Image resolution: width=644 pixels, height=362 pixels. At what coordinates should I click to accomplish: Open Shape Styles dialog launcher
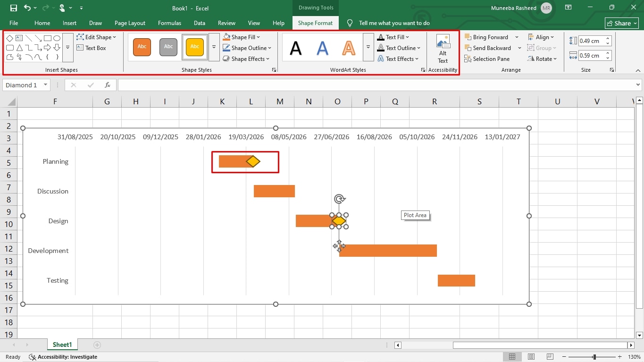click(x=274, y=70)
